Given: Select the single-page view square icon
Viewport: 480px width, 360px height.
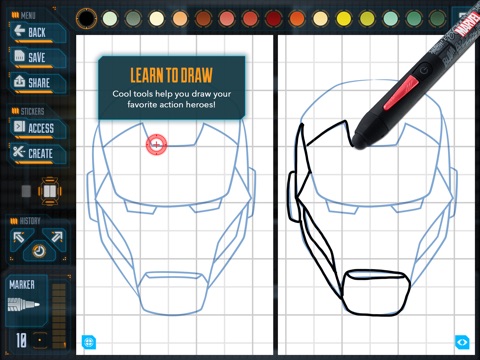Looking at the screenshot, I should [26, 191].
